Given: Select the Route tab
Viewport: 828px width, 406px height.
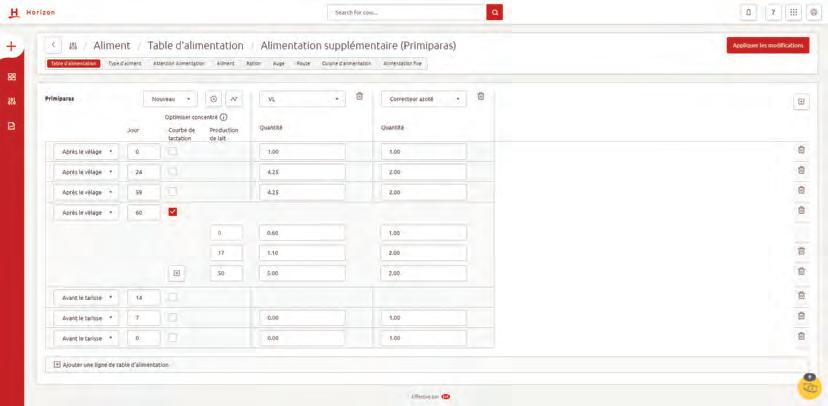Looking at the screenshot, I should [303, 63].
